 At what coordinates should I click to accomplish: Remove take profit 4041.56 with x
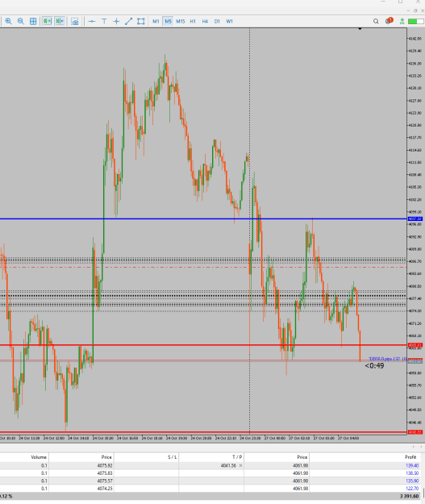coord(241,465)
